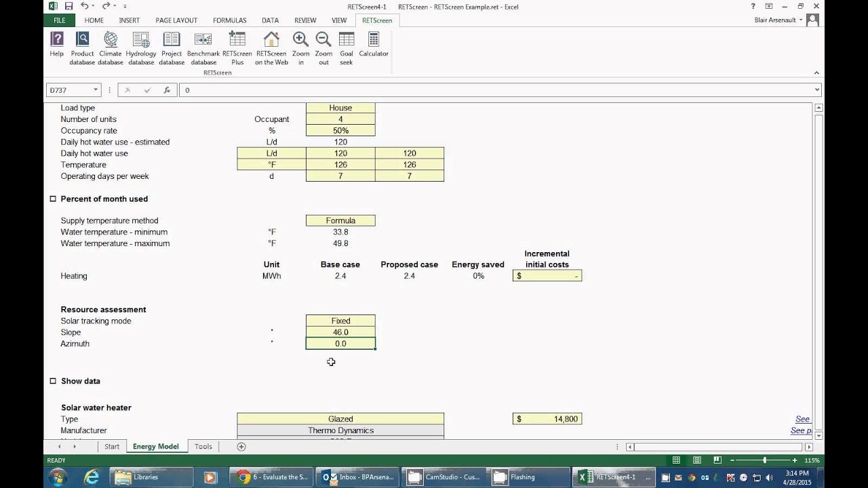
Task: Switch to the Tools sheet tab
Action: pyautogui.click(x=203, y=446)
